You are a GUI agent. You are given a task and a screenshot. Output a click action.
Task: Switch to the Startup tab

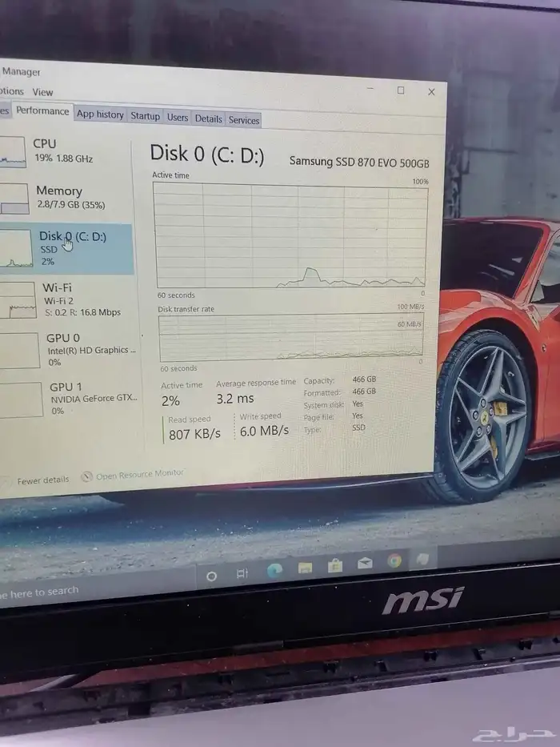145,116
